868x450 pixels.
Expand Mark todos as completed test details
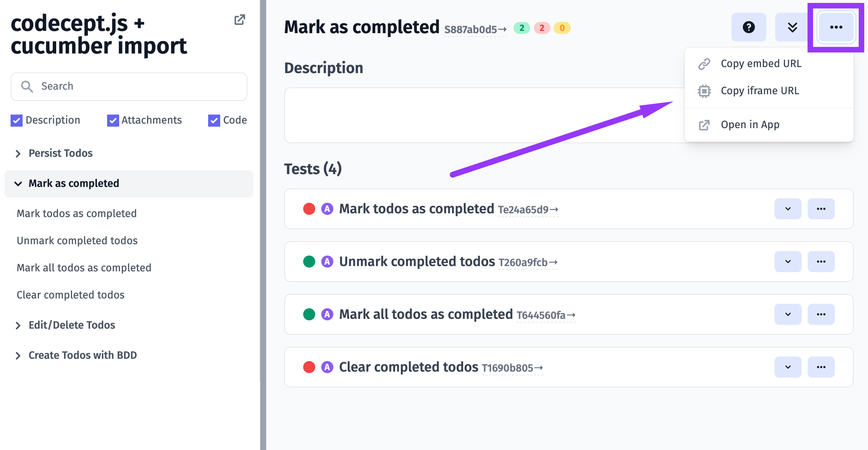[x=788, y=209]
